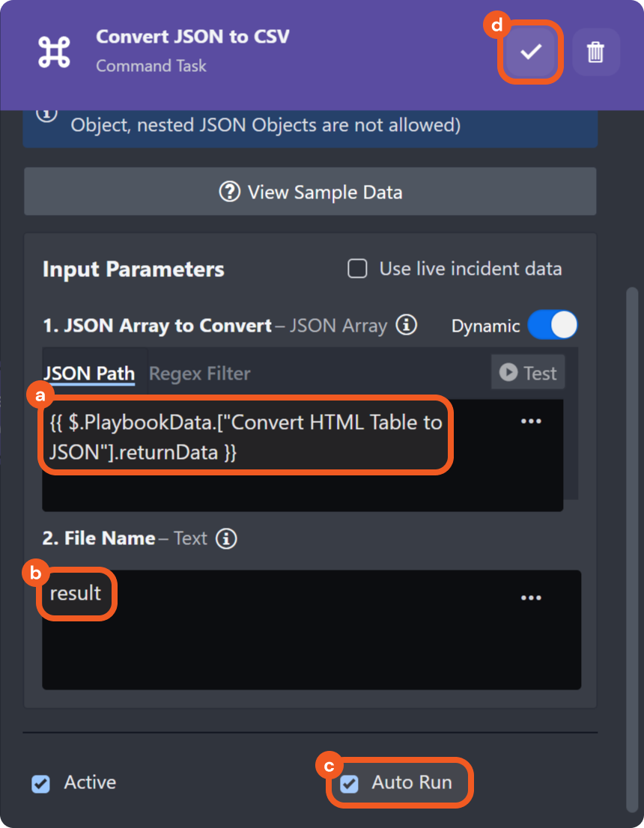Click the play icon on Test button
644x828 pixels.
pyautogui.click(x=508, y=372)
